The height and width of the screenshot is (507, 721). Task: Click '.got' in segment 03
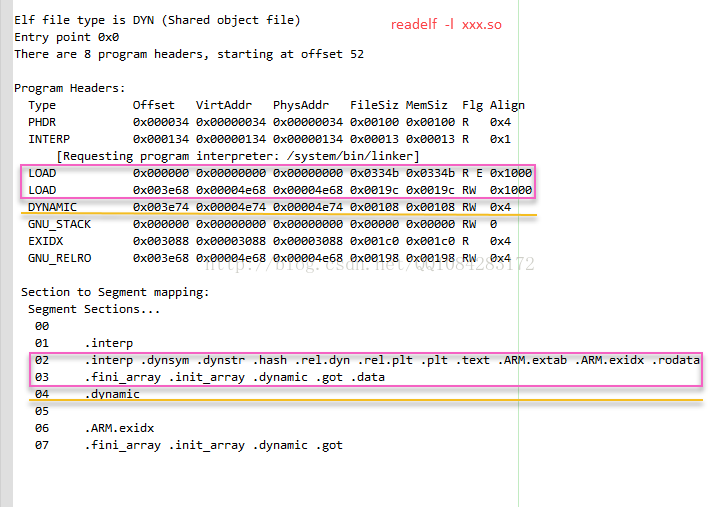point(329,377)
